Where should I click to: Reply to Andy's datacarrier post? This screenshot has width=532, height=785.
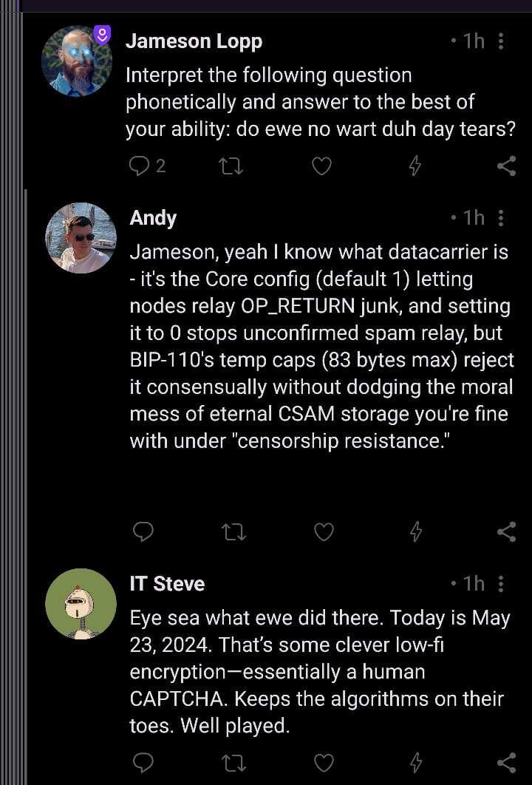click(143, 531)
